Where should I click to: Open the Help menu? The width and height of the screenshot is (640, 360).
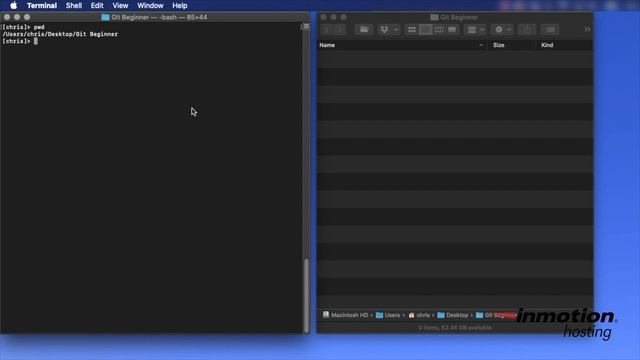click(180, 5)
